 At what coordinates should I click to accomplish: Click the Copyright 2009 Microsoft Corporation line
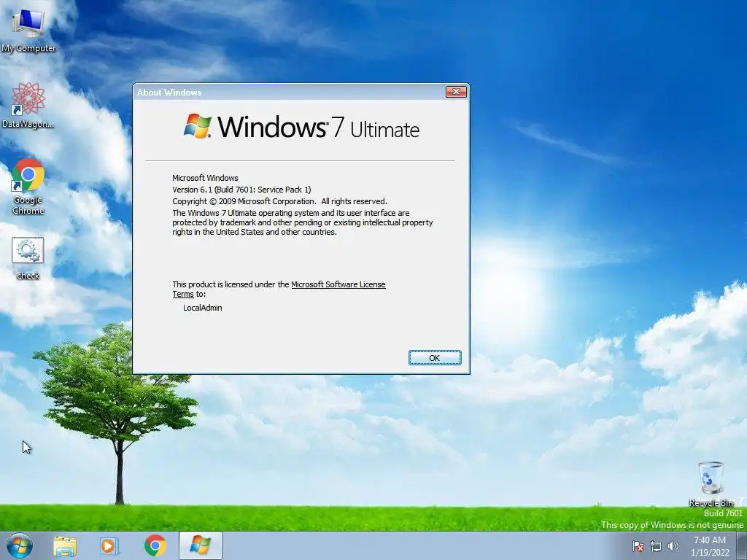279,201
